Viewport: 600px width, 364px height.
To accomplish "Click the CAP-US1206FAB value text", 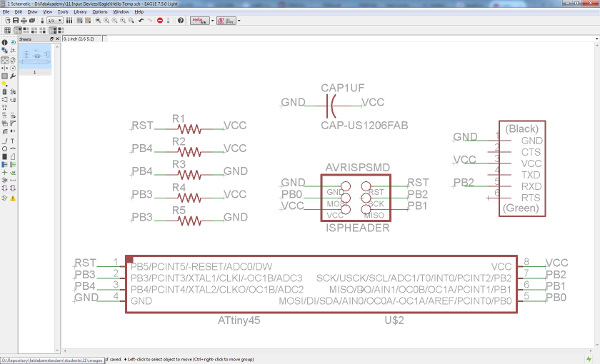I will 364,126.
